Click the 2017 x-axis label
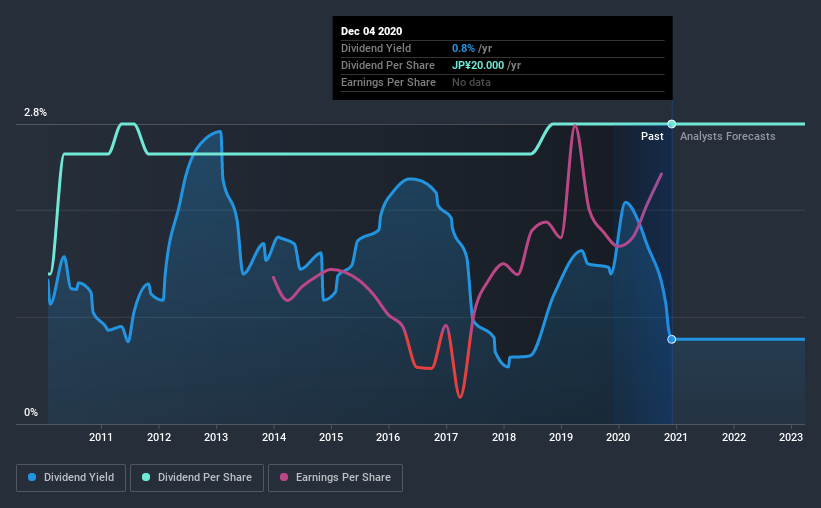The image size is (821, 508). coord(446,437)
